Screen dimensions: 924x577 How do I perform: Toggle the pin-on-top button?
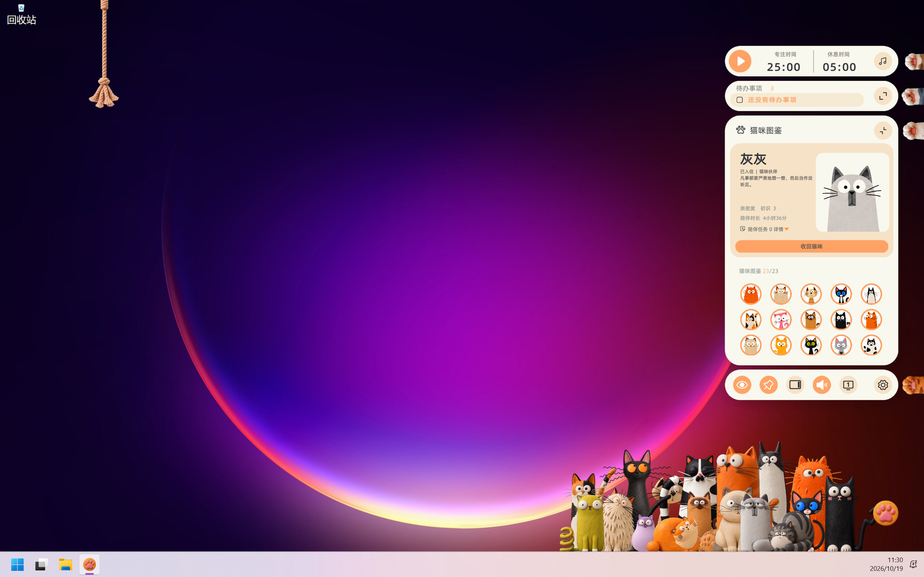click(x=769, y=385)
